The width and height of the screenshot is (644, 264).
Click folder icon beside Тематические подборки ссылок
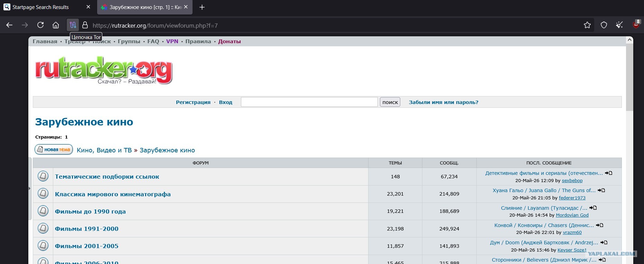(43, 176)
